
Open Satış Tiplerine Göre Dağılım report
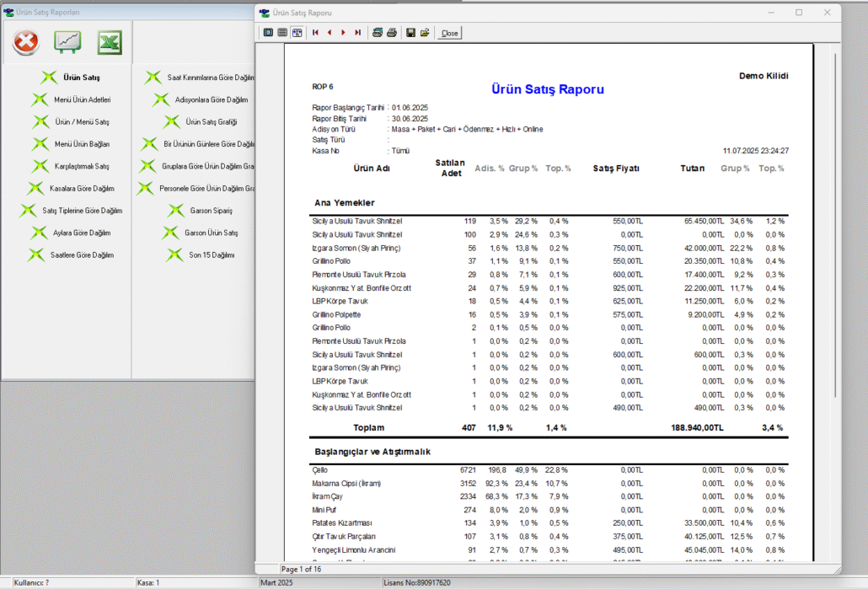coord(71,211)
